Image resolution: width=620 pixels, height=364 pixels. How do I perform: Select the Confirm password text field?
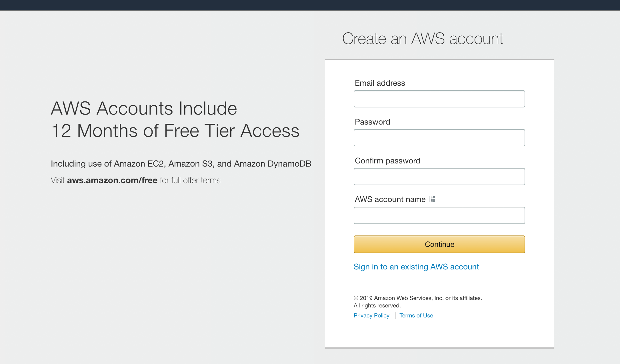[x=439, y=177]
